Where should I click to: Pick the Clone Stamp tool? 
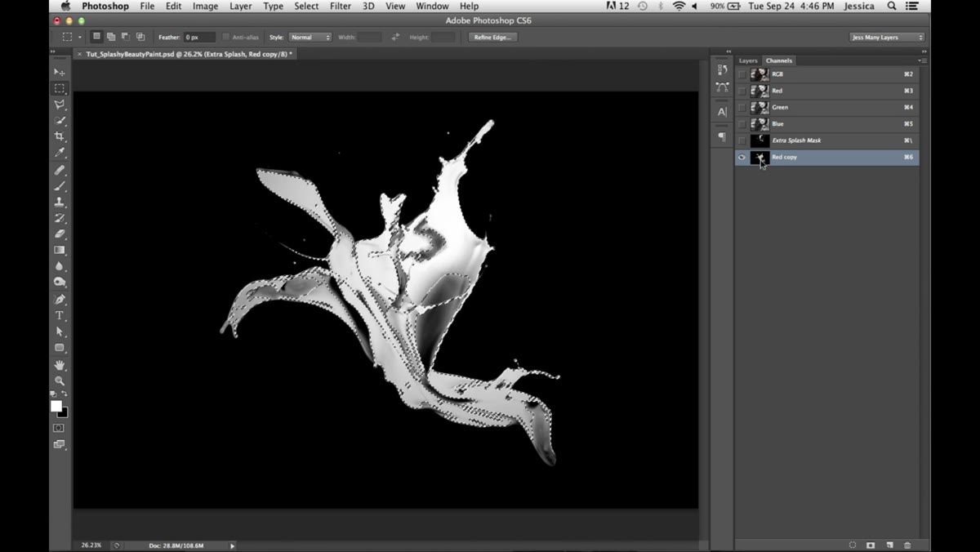pos(60,202)
